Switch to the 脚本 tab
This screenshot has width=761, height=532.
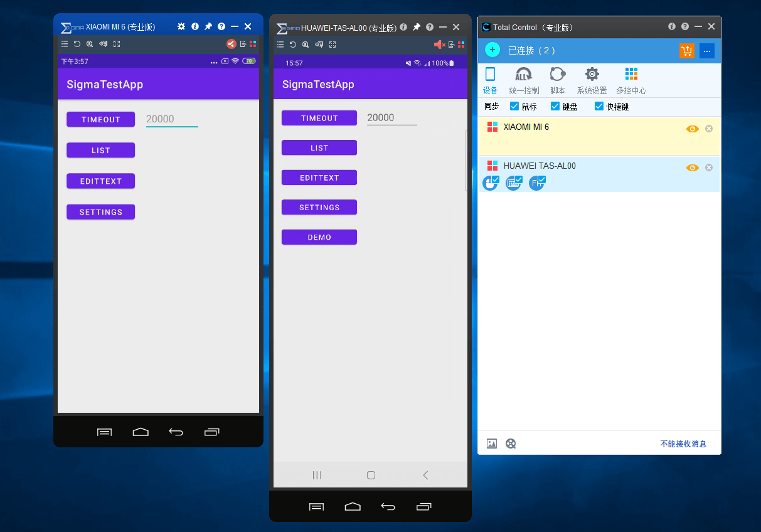tap(558, 81)
